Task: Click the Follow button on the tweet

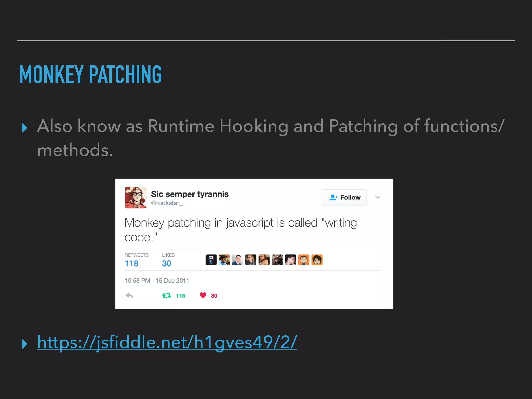Action: point(344,197)
